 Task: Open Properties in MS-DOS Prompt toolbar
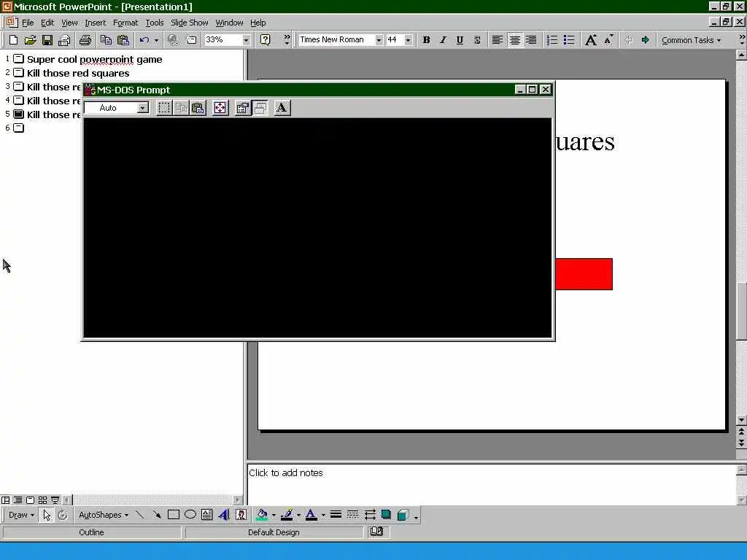[243, 108]
